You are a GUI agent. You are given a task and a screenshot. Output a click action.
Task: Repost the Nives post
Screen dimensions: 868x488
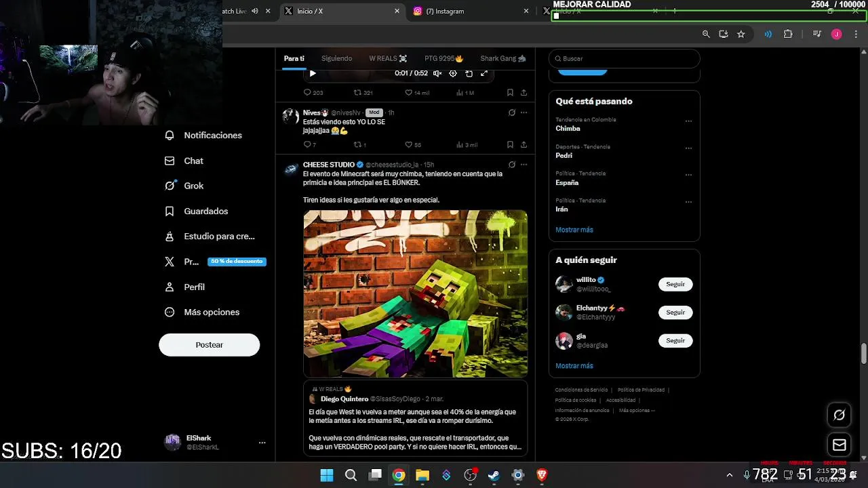pyautogui.click(x=360, y=144)
